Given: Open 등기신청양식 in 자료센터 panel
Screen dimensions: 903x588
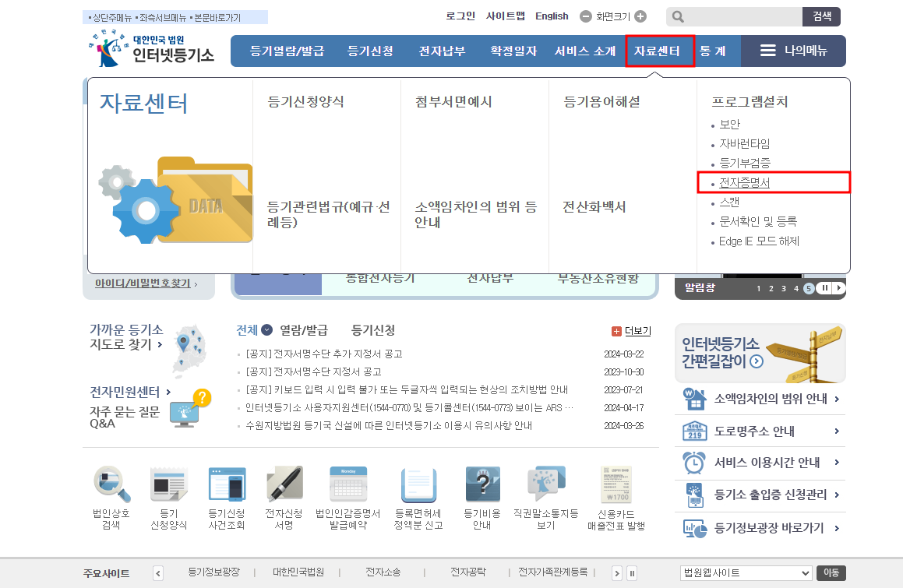Looking at the screenshot, I should 305,102.
